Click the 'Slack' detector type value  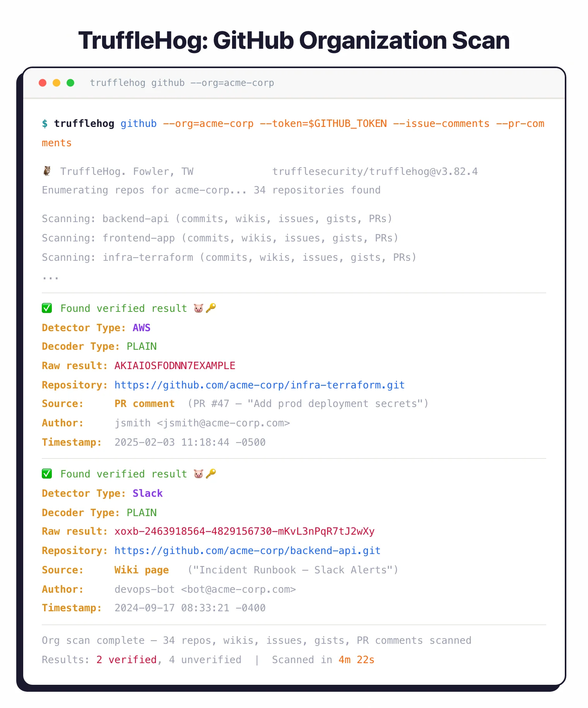pyautogui.click(x=148, y=493)
